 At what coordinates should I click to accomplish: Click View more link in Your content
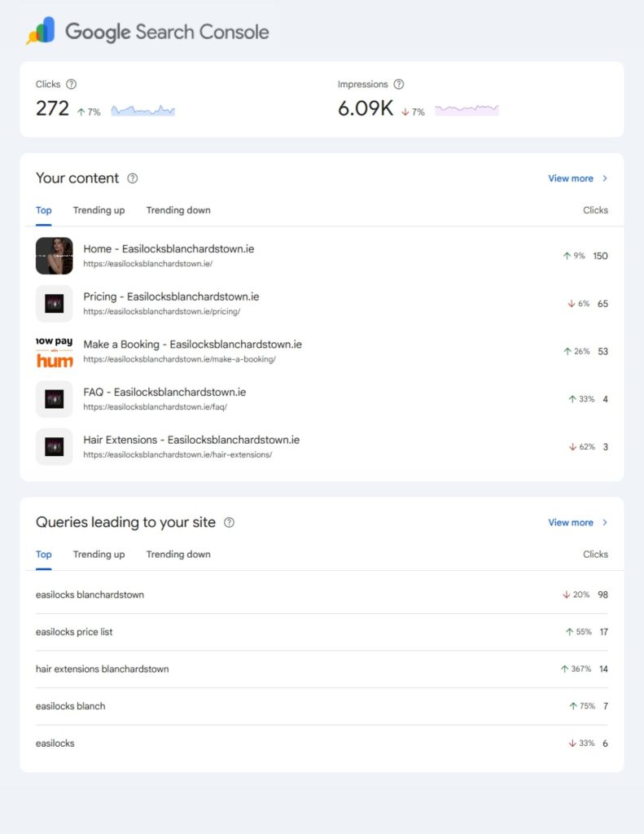point(570,178)
